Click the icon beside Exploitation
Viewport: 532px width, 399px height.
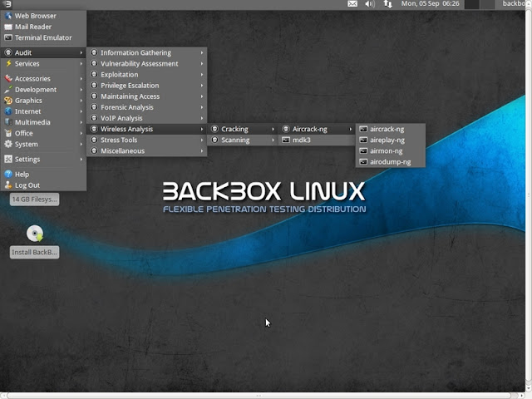[94, 74]
